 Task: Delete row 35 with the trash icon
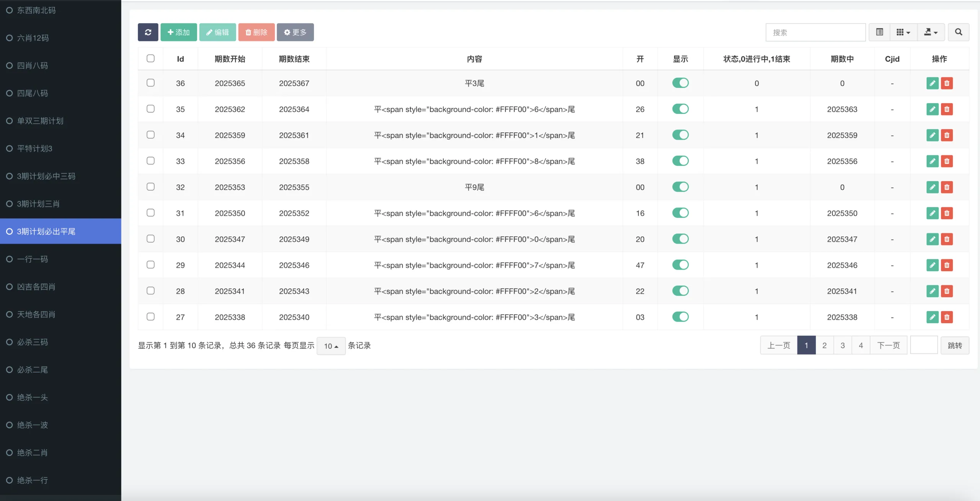point(947,109)
